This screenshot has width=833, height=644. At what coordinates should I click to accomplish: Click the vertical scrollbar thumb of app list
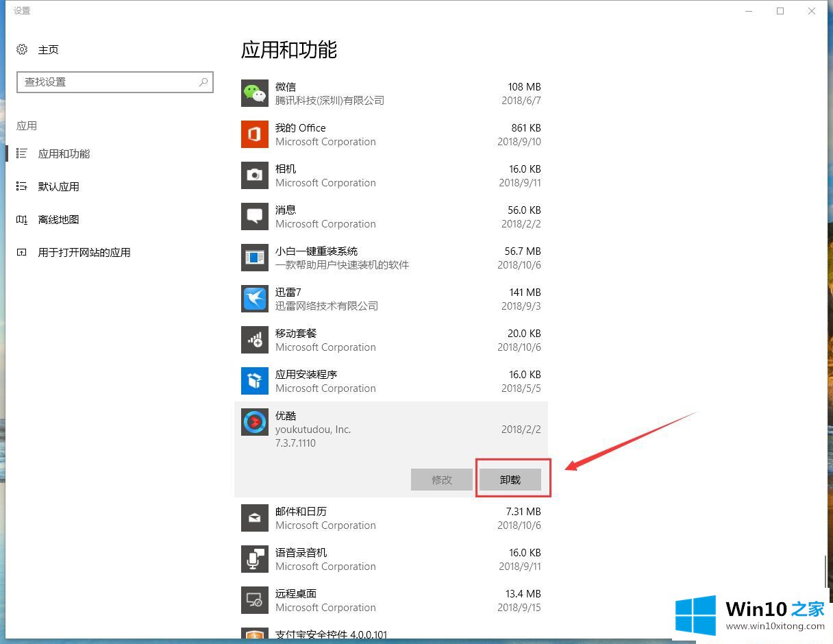(x=826, y=571)
